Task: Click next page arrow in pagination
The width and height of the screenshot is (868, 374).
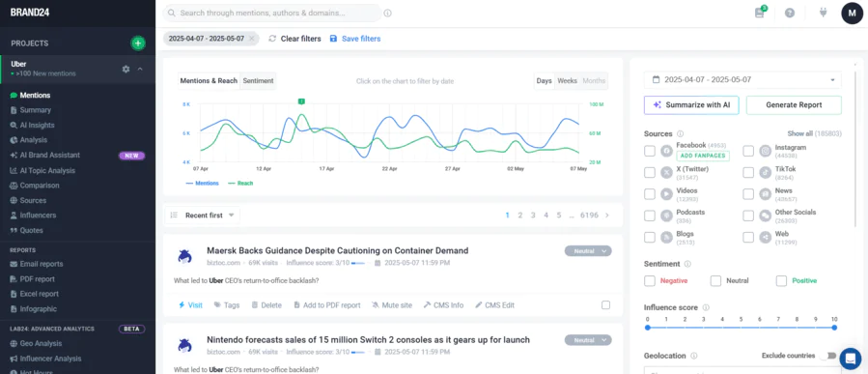Action: pos(607,216)
